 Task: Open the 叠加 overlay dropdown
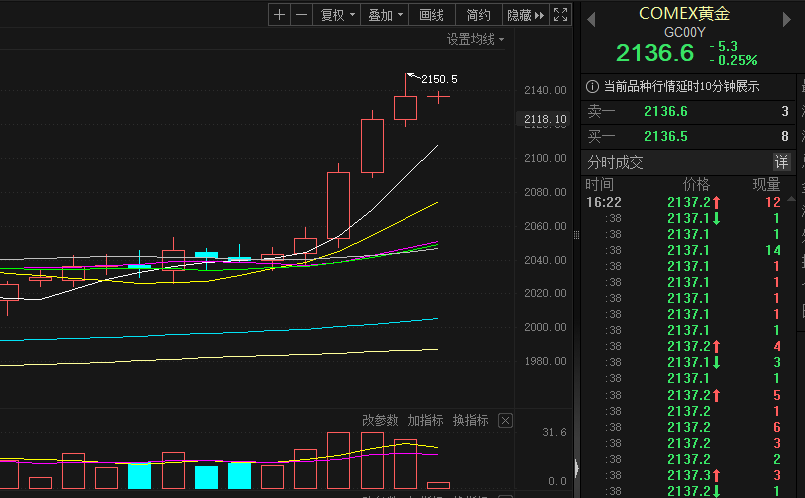386,15
